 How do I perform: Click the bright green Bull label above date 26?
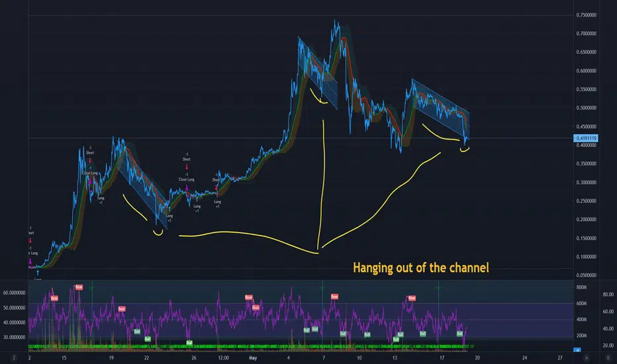point(189,343)
